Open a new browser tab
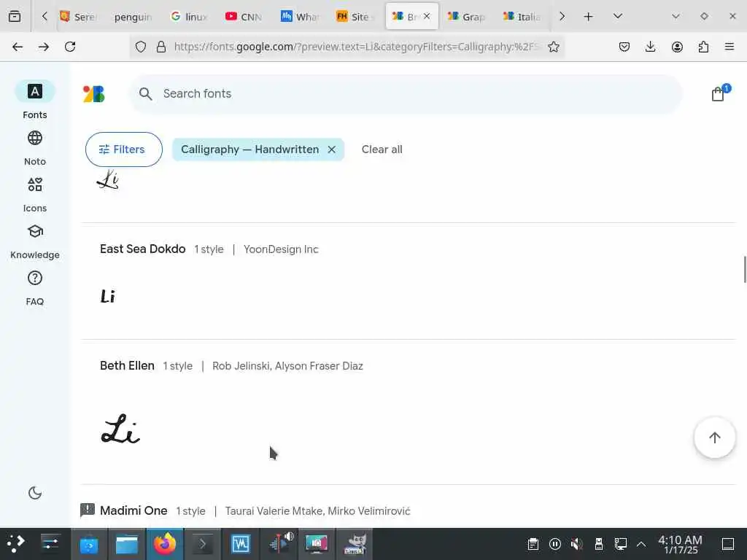Viewport: 747px width, 560px height. [589, 17]
